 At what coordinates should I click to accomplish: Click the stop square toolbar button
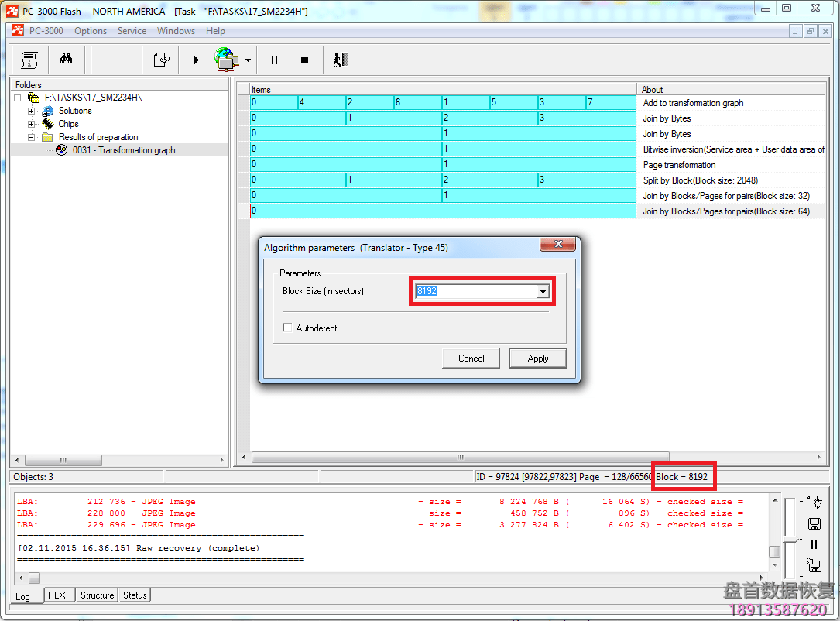(x=304, y=60)
